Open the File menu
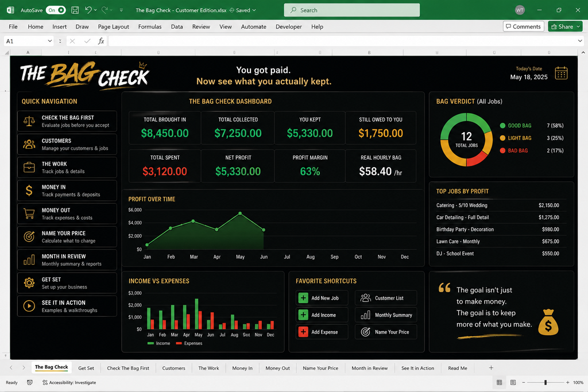This screenshot has width=588, height=392. [13, 26]
